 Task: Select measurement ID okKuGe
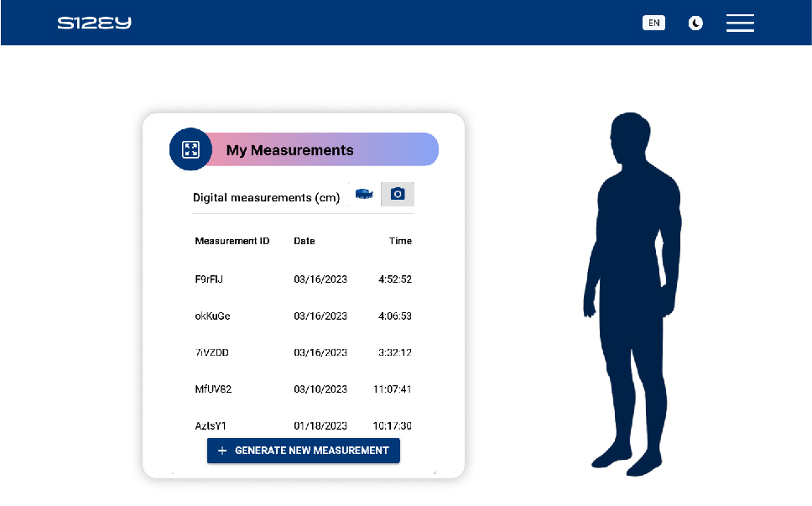click(212, 316)
